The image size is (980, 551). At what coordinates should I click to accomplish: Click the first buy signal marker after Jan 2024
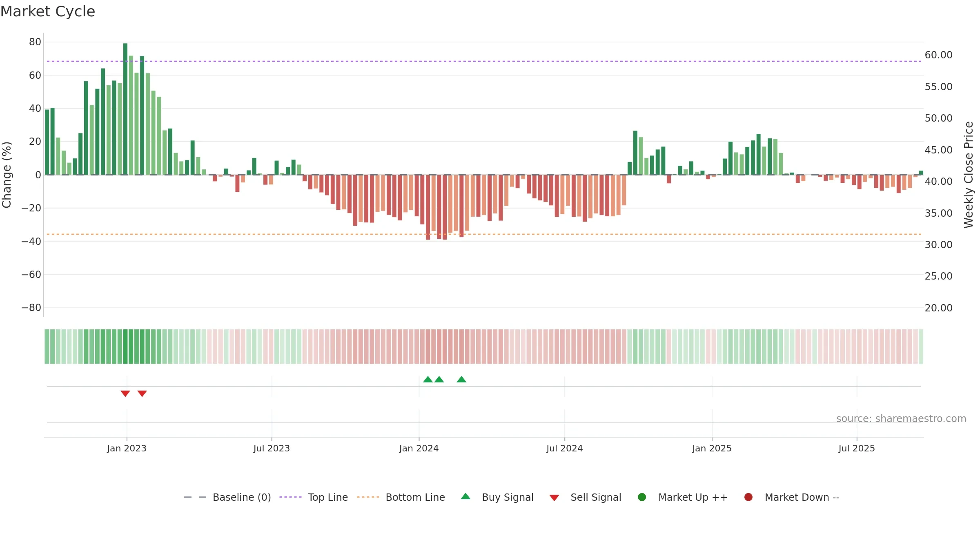[x=428, y=380]
